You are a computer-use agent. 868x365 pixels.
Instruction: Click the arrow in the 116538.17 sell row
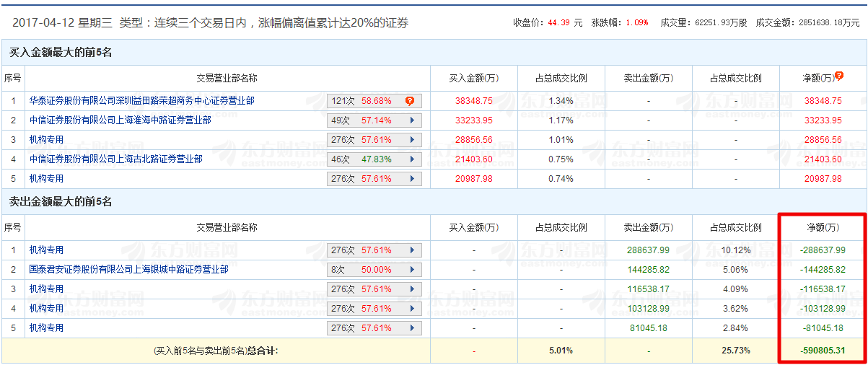[412, 289]
